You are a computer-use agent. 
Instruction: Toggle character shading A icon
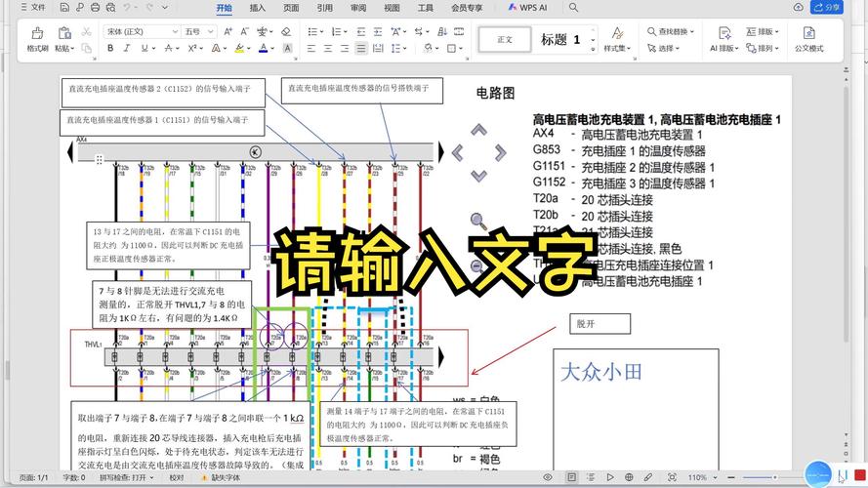(287, 48)
